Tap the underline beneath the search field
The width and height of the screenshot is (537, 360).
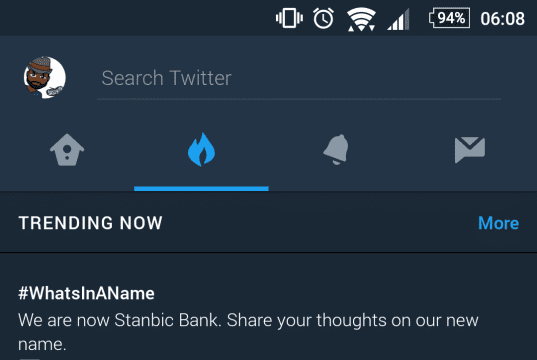[x=299, y=99]
